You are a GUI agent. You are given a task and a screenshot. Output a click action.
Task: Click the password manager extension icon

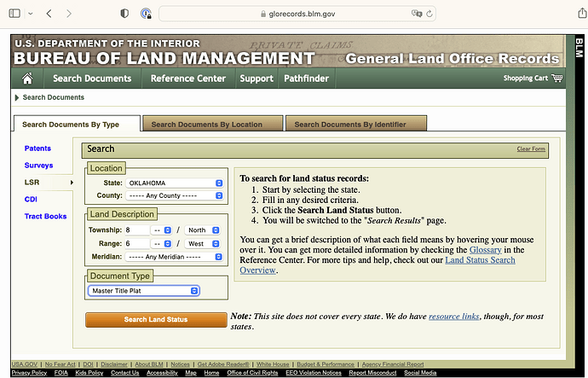coord(146,14)
